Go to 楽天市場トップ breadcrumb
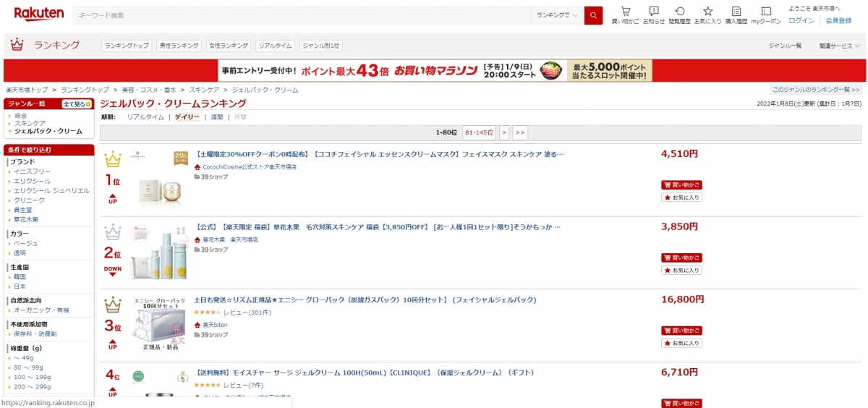 click(27, 90)
